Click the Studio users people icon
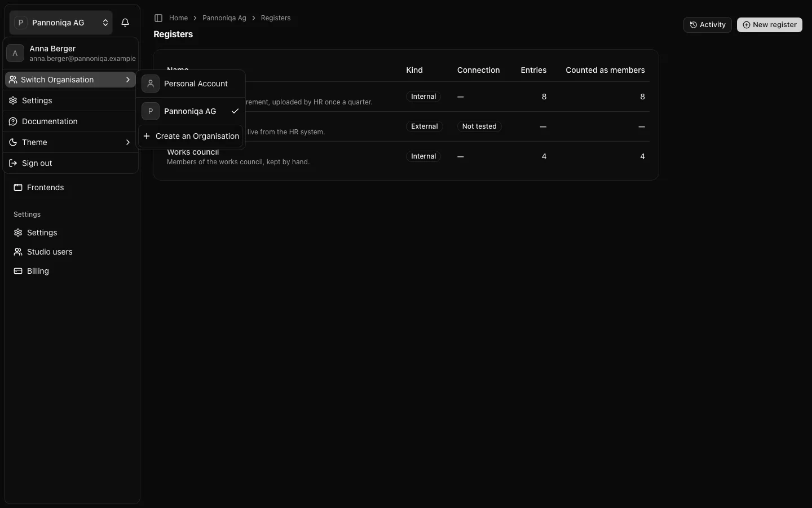812x508 pixels. point(18,252)
